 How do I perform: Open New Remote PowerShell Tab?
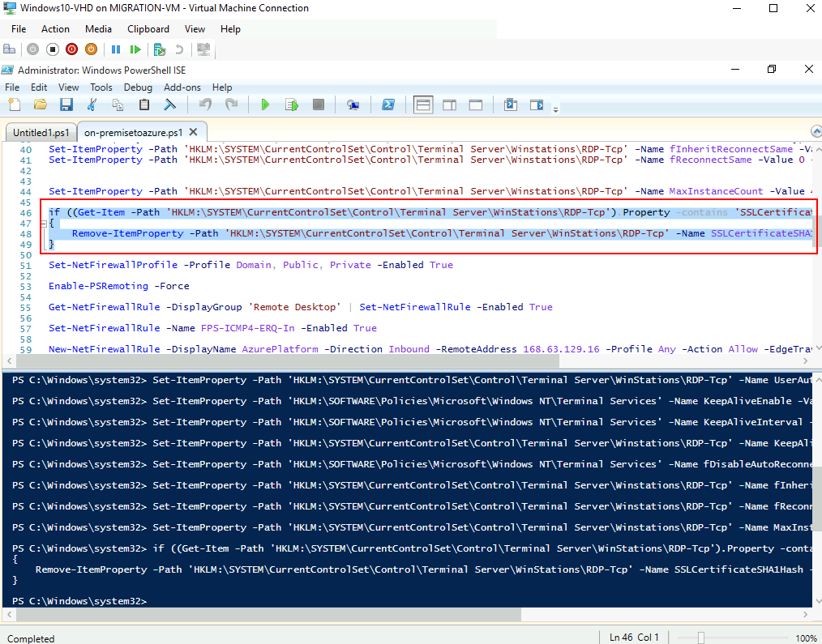[x=353, y=104]
